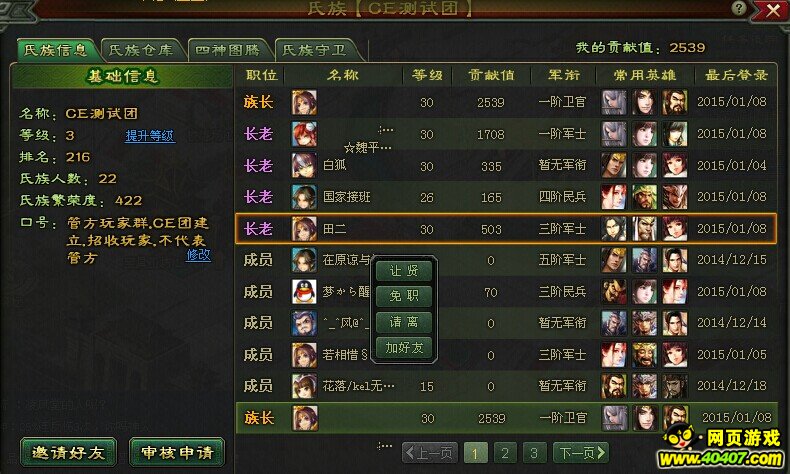Click the 提升等级 link
790x474 pixels.
(150, 136)
